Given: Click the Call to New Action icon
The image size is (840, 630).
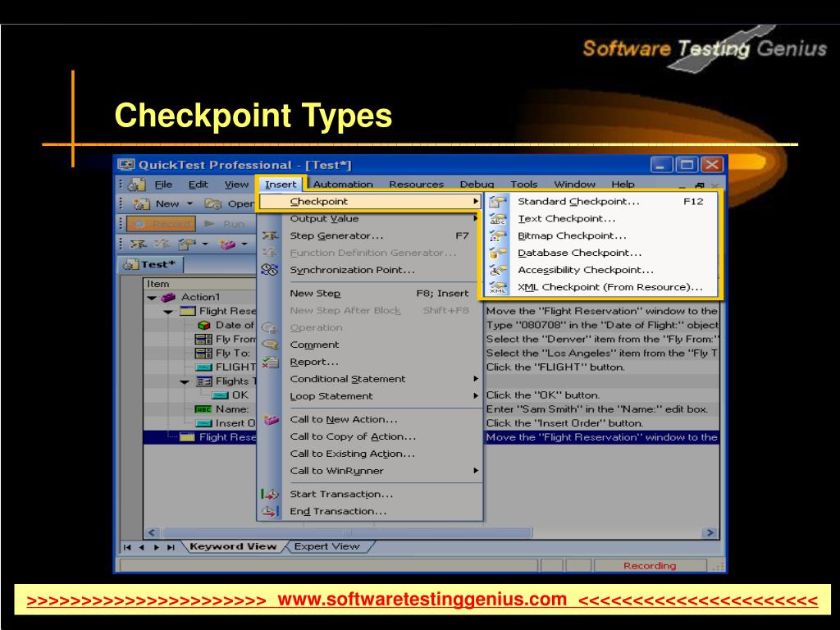Looking at the screenshot, I should click(271, 419).
